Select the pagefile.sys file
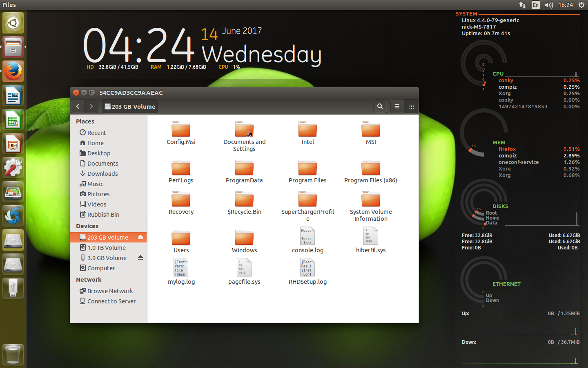The image size is (588, 368). (244, 272)
